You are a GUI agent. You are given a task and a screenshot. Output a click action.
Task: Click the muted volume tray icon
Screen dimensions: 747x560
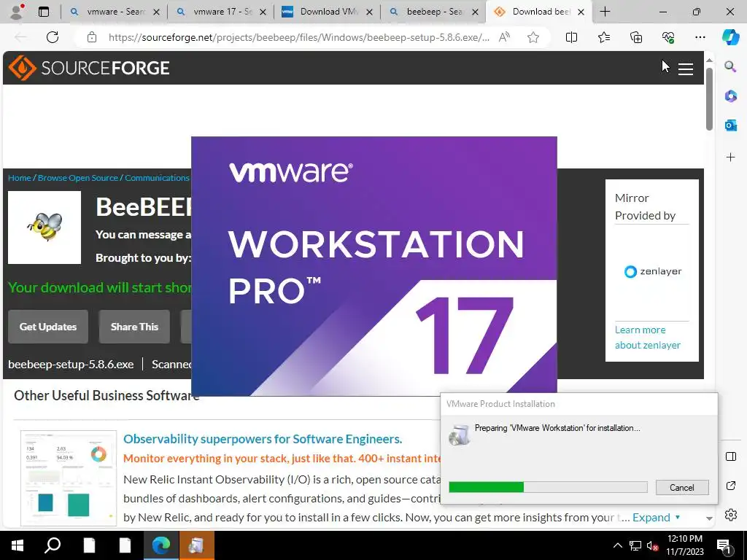click(x=652, y=545)
